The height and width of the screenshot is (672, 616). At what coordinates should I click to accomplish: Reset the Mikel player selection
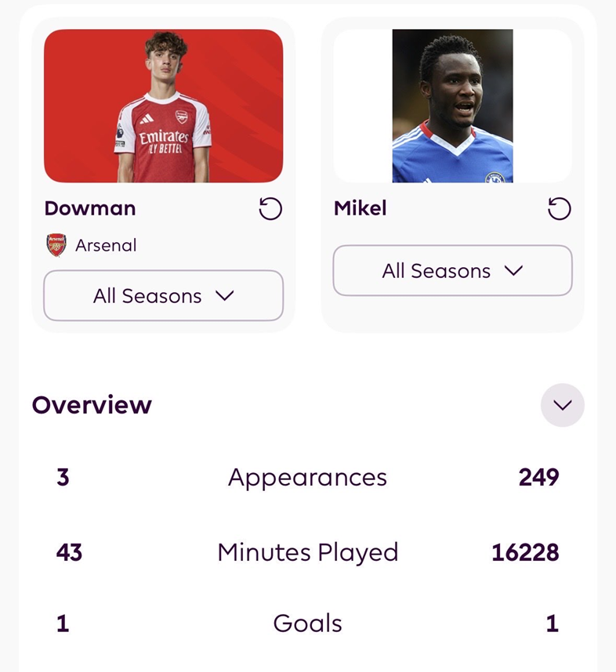coord(559,209)
